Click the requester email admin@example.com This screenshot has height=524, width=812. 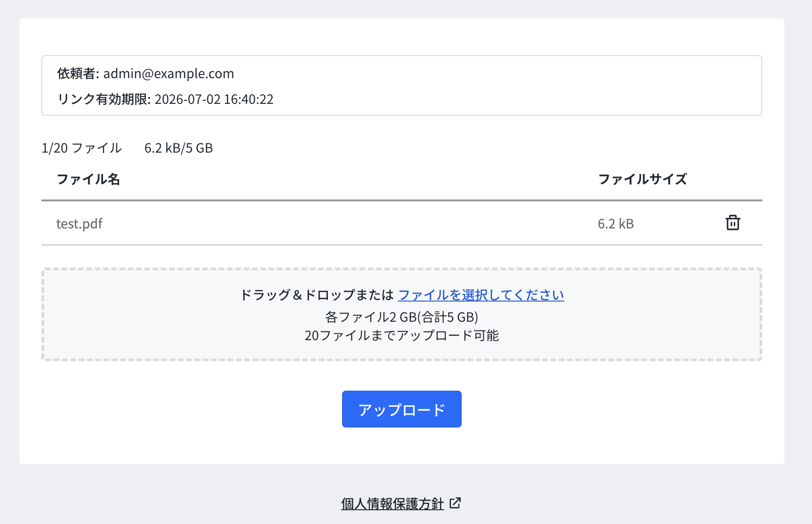pyautogui.click(x=169, y=74)
